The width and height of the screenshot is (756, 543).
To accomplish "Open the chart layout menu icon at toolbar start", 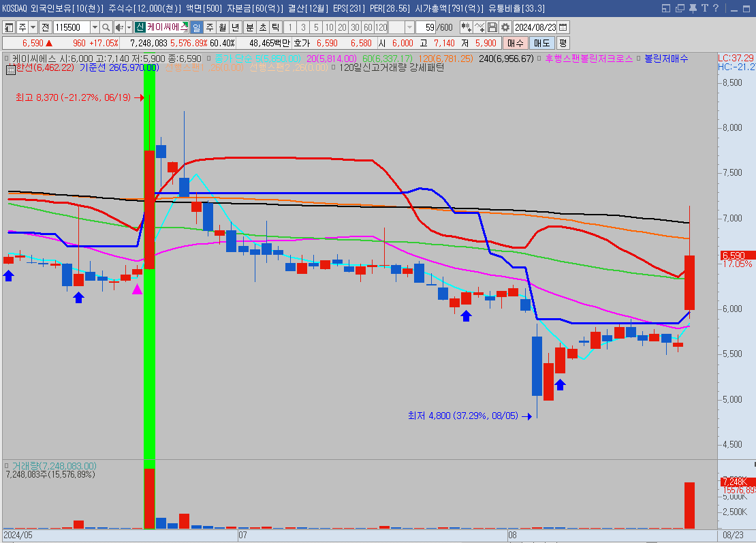I will click(x=9, y=27).
